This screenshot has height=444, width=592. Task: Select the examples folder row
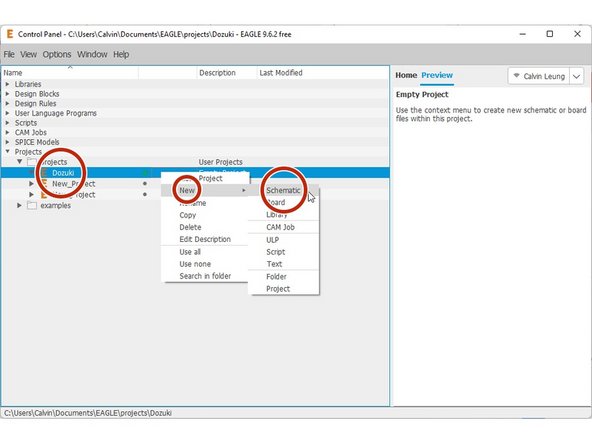point(195,205)
